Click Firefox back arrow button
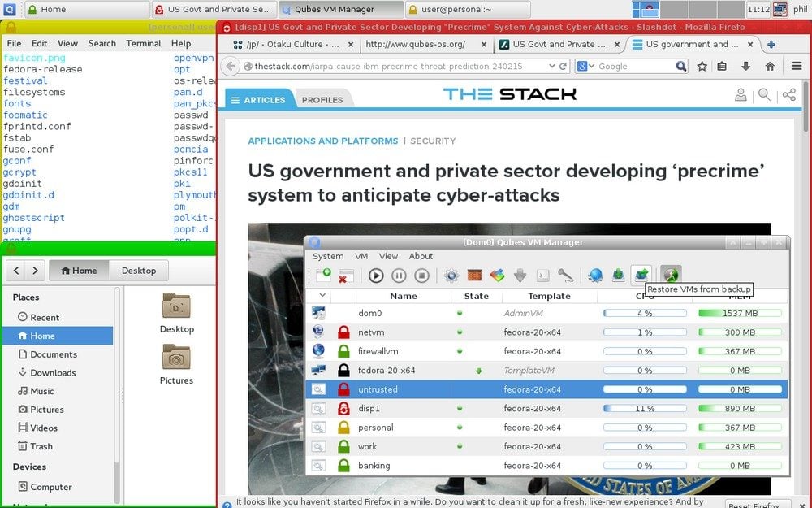 point(231,67)
